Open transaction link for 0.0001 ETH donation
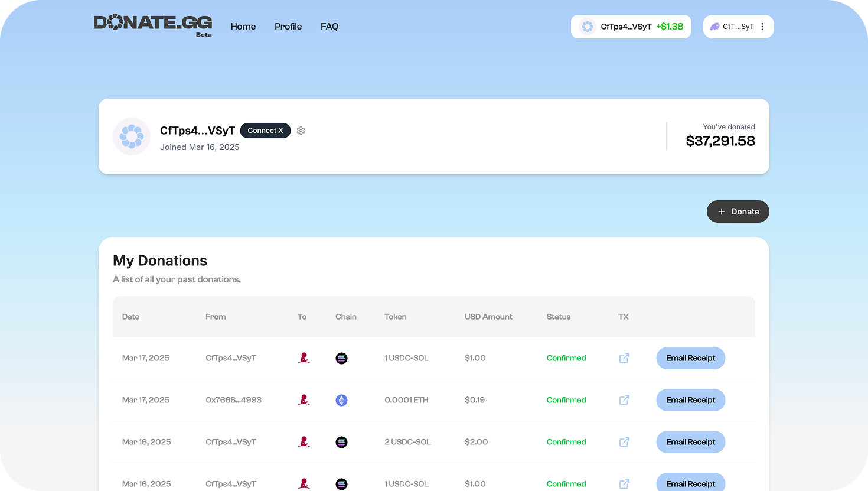 (624, 400)
